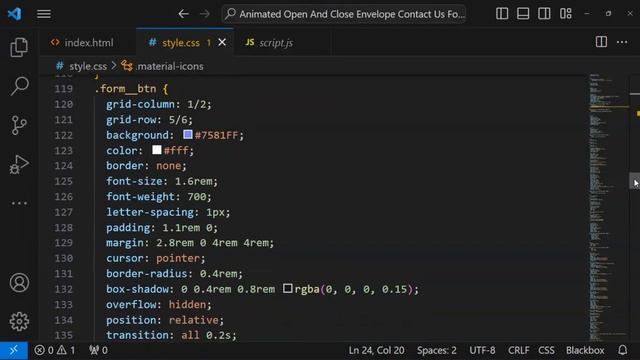This screenshot has height=360, width=640.
Task: Click line number 132
Action: tap(63, 289)
